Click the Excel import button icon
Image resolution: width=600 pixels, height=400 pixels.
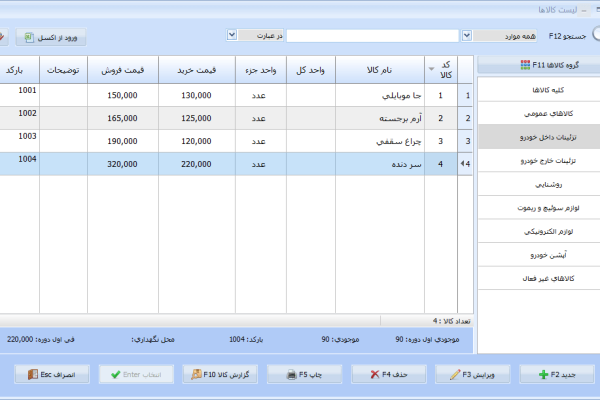click(29, 37)
